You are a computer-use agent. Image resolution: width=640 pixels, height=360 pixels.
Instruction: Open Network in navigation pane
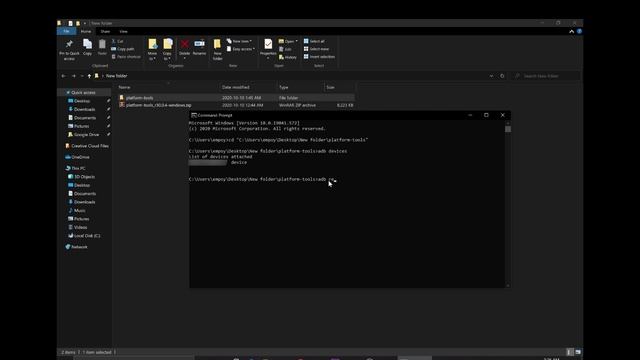tap(76, 247)
